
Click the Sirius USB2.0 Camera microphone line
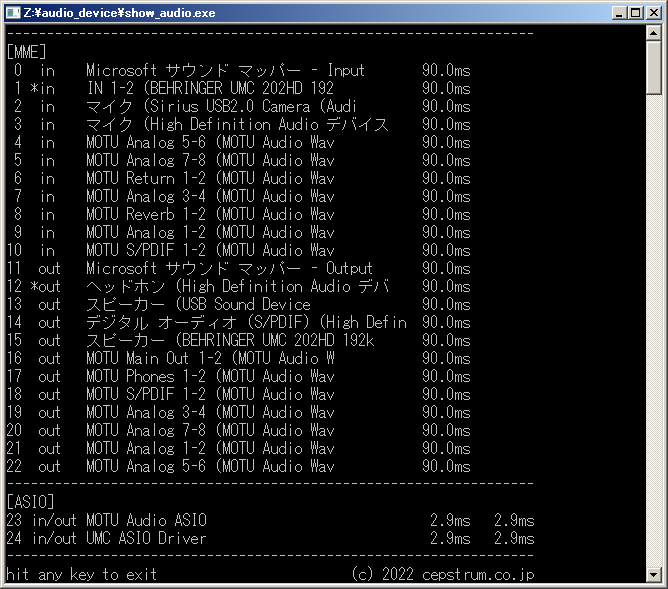tap(220, 106)
